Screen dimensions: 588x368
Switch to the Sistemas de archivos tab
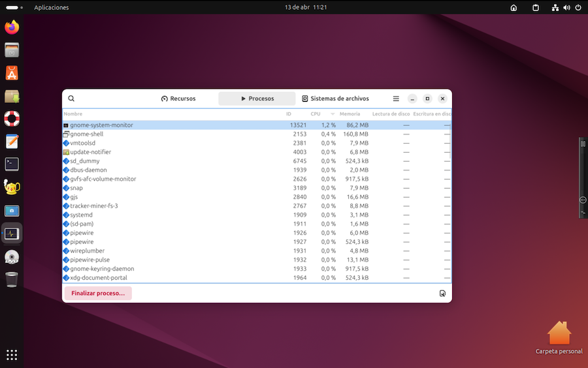point(335,99)
